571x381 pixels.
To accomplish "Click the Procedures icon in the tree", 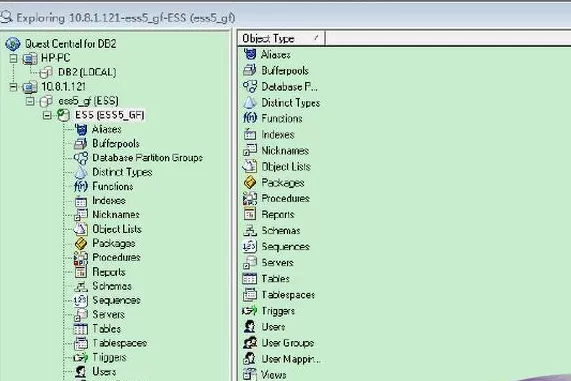I will point(81,258).
